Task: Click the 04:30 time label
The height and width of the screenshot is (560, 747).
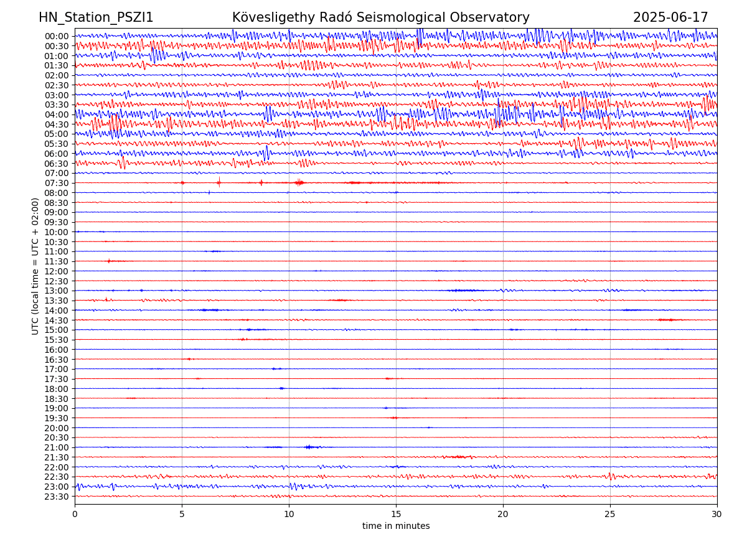Action: pos(57,124)
